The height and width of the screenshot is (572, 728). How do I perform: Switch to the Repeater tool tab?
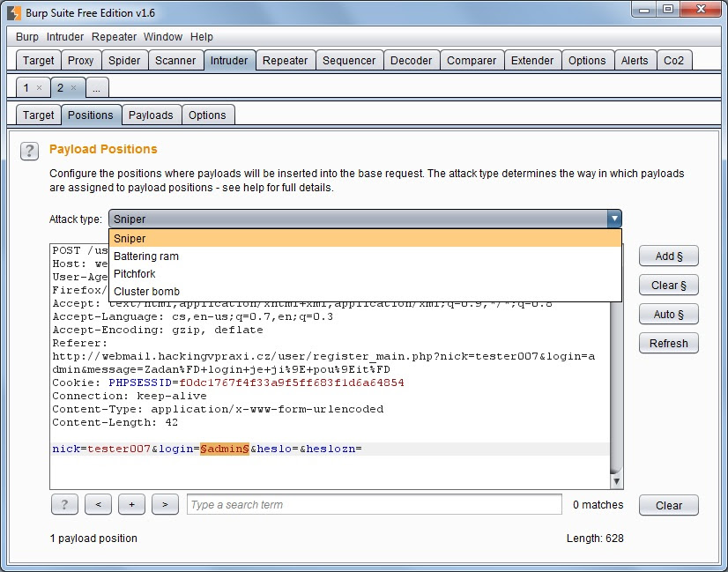pyautogui.click(x=285, y=60)
